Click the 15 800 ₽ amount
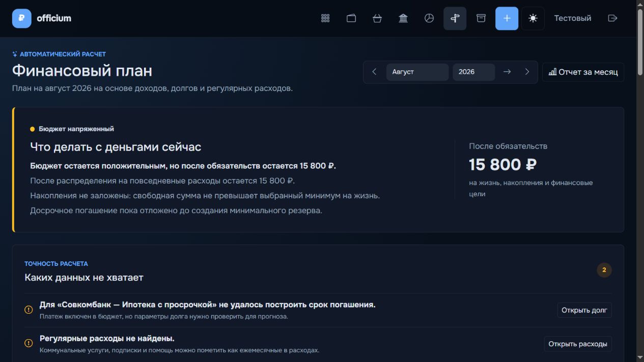The height and width of the screenshot is (362, 644). pyautogui.click(x=503, y=165)
